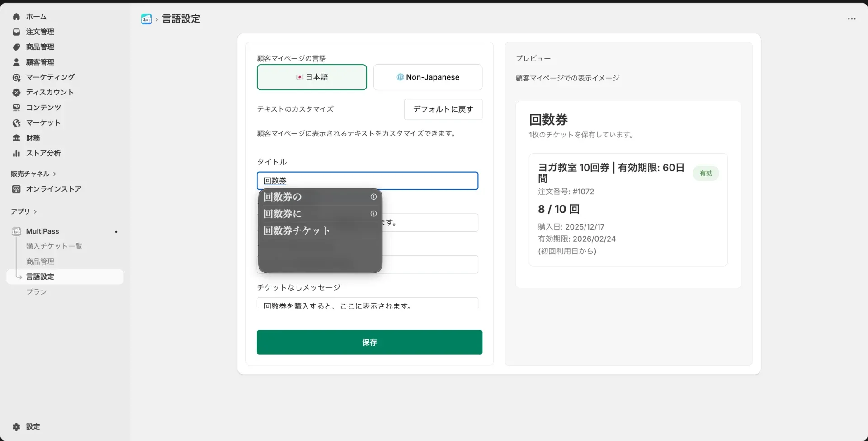
Task: Click the 財務 bank icon
Action: pos(16,138)
